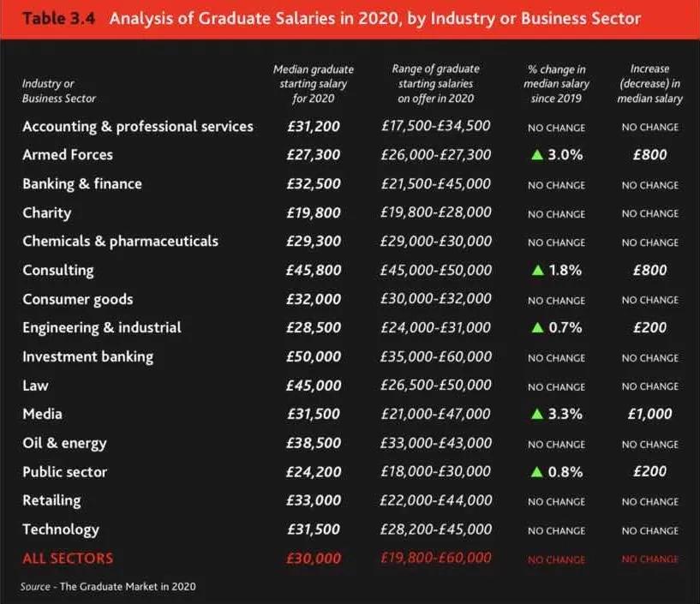Click the Media row's green up arrow

pyautogui.click(x=537, y=414)
